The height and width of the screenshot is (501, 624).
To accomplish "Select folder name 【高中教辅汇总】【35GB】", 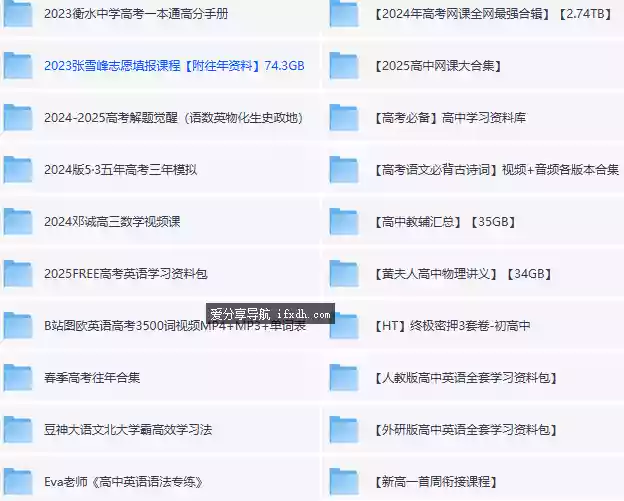I will 445,221.
